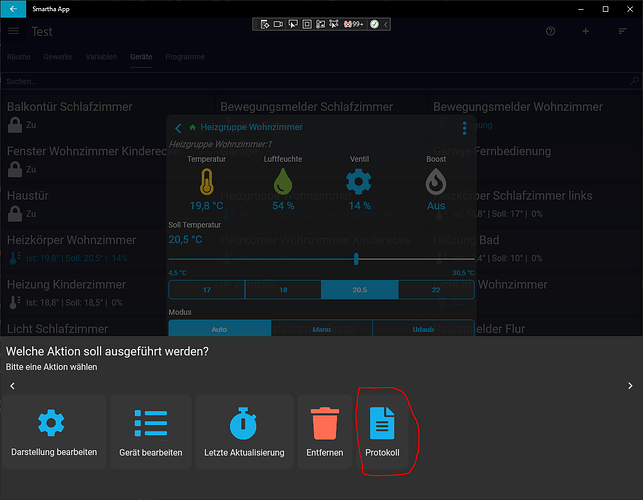Choose the Gerät bearbeiten action
Viewport: 643px width, 500px height.
point(150,432)
